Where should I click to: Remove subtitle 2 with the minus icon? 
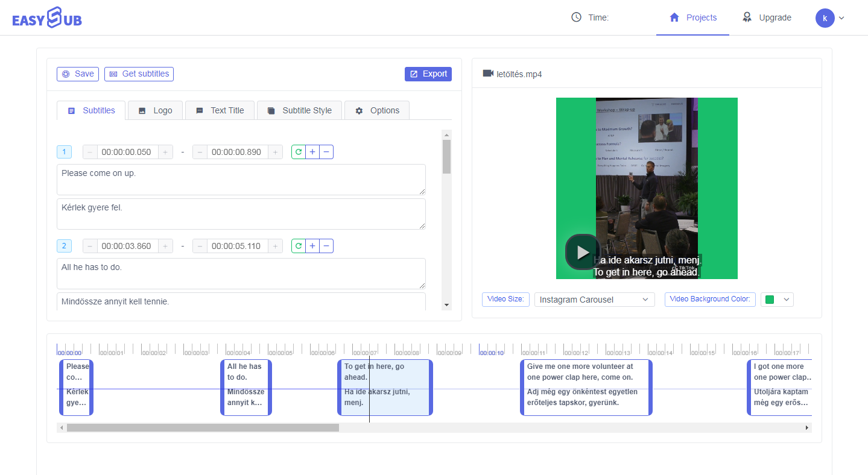pos(326,246)
